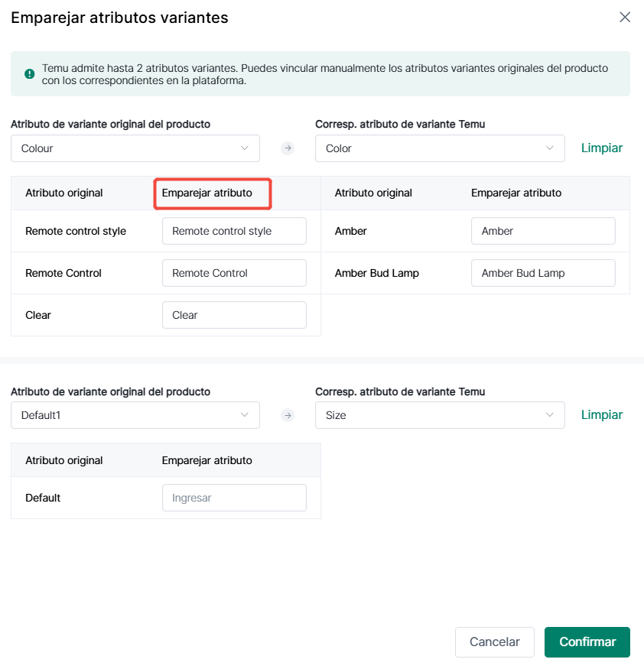
Task: Close the Emparejar atributos variantes dialog
Action: [625, 17]
